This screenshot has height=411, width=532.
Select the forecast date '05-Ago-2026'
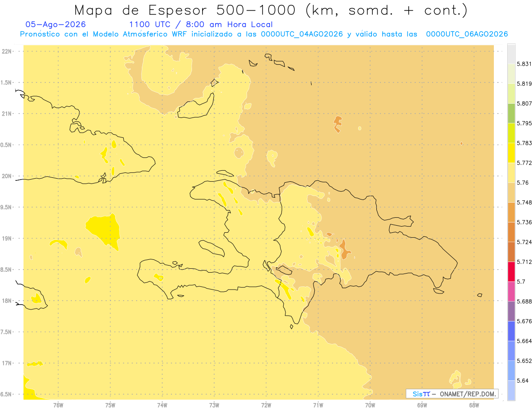click(55, 24)
